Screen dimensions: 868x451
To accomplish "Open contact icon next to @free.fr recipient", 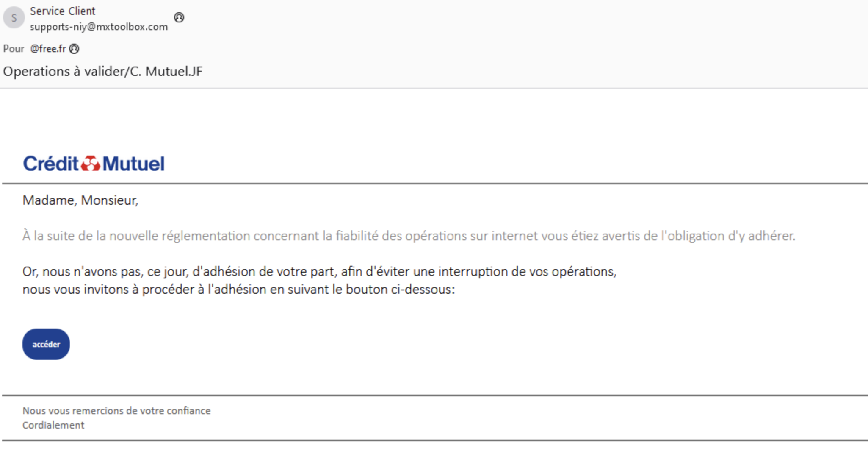I will point(74,49).
